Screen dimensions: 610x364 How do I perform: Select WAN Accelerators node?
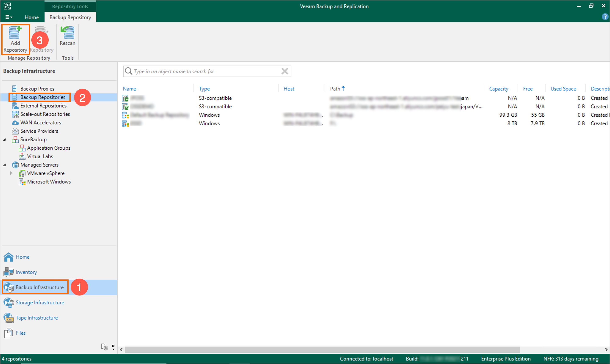[x=40, y=122]
